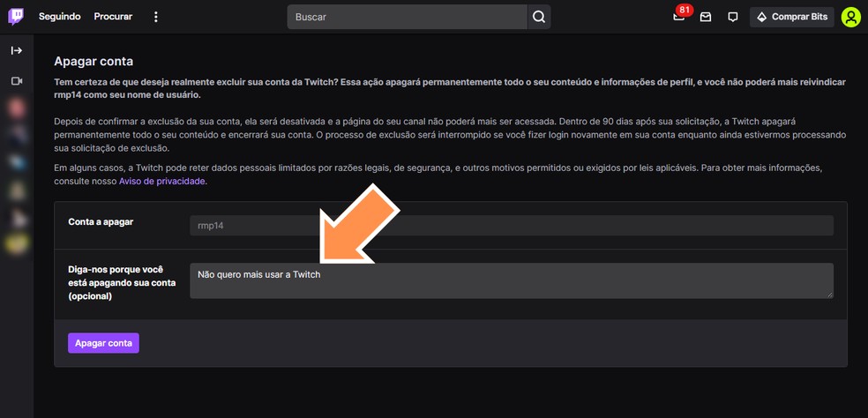Open notifications with 81 badge
The image size is (868, 418).
tap(679, 16)
